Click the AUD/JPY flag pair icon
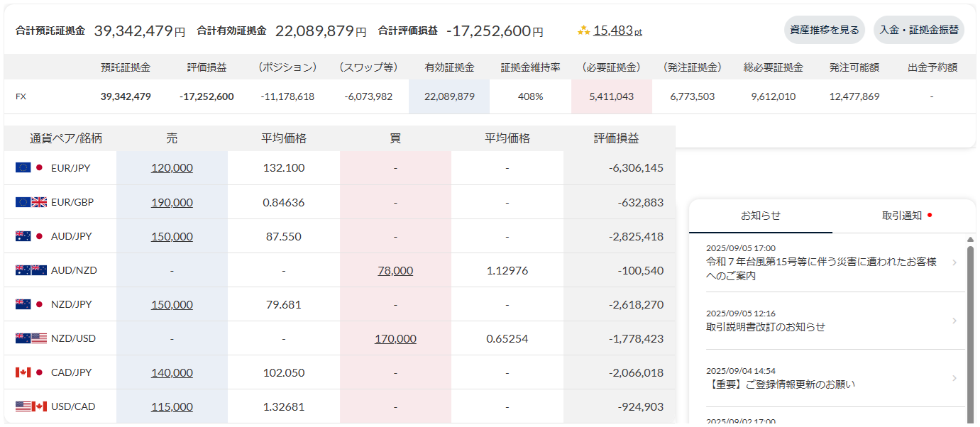The height and width of the screenshot is (427, 980). pos(30,236)
